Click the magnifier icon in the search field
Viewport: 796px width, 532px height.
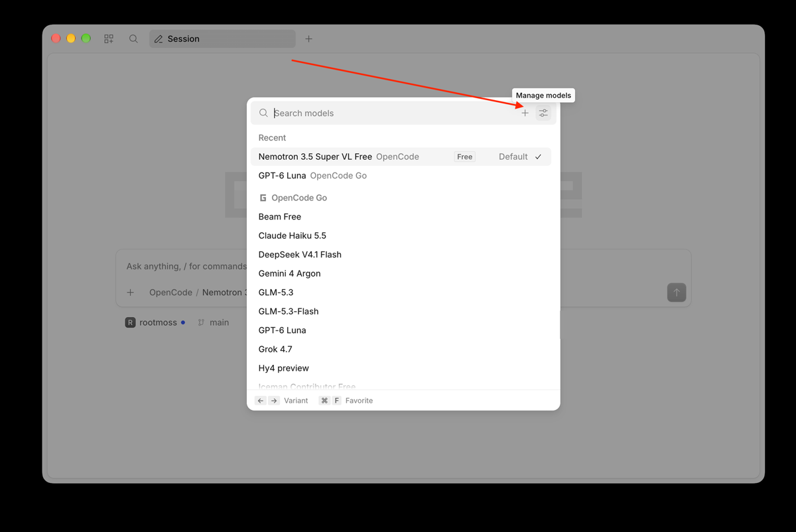pos(263,113)
